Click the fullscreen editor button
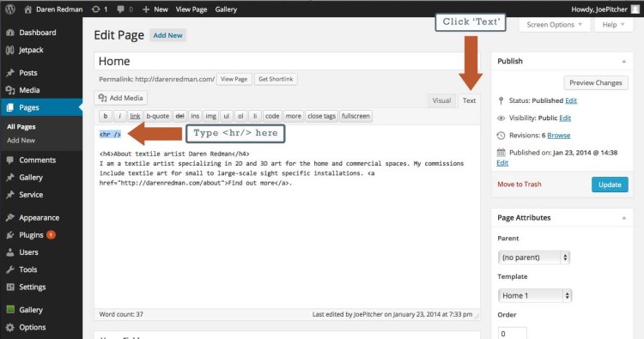The image size is (644, 339). click(355, 116)
